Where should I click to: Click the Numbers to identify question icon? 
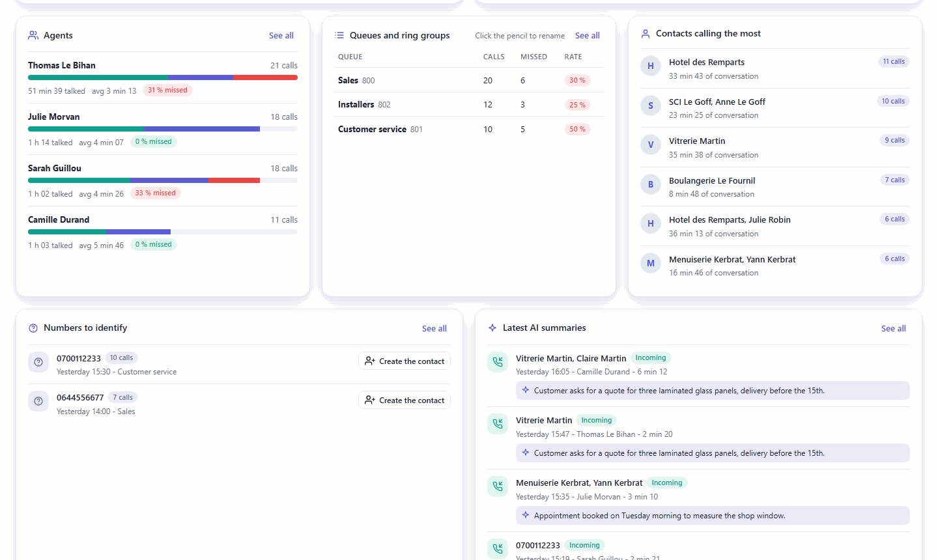[33, 328]
